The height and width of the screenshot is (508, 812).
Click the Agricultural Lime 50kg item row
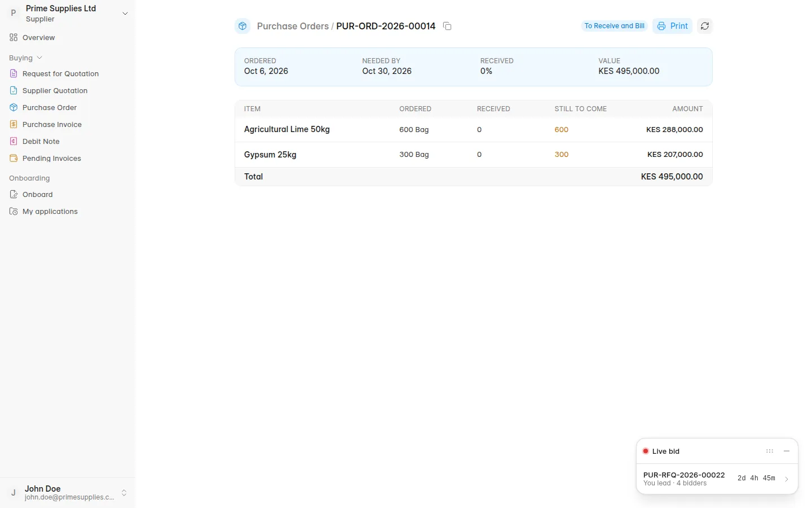pos(474,129)
